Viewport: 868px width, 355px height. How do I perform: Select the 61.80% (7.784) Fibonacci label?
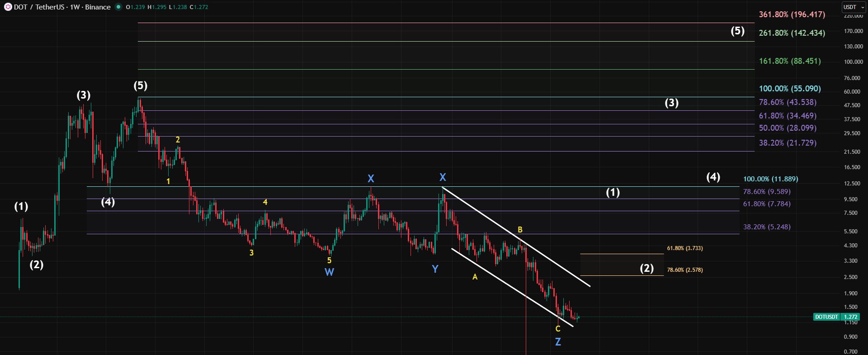[x=767, y=204]
